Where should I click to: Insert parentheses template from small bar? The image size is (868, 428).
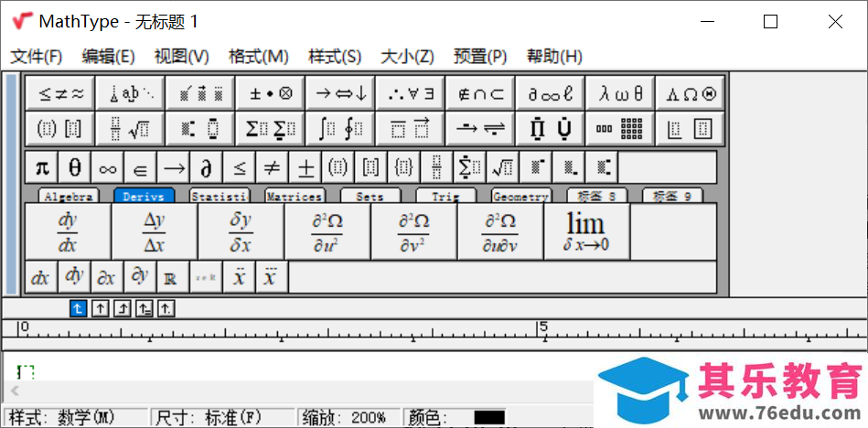tap(338, 167)
